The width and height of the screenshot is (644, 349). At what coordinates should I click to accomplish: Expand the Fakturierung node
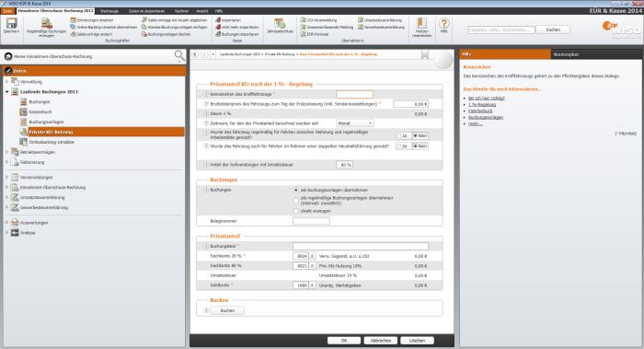pos(7,162)
